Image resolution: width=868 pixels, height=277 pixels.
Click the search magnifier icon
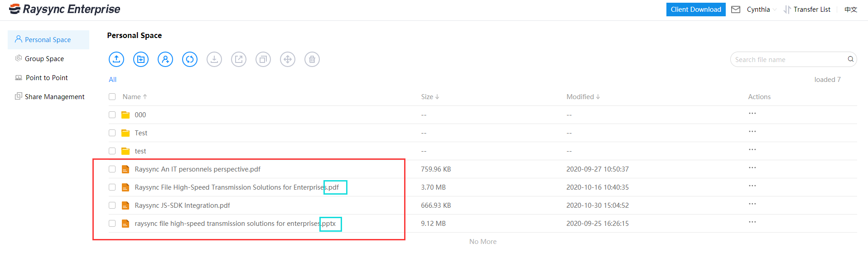pyautogui.click(x=850, y=59)
